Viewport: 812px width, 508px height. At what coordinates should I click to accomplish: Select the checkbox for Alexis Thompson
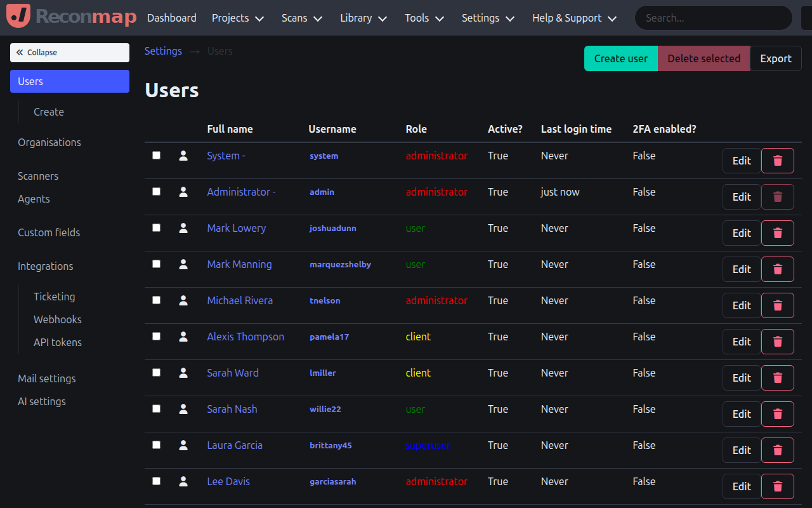[x=156, y=337]
